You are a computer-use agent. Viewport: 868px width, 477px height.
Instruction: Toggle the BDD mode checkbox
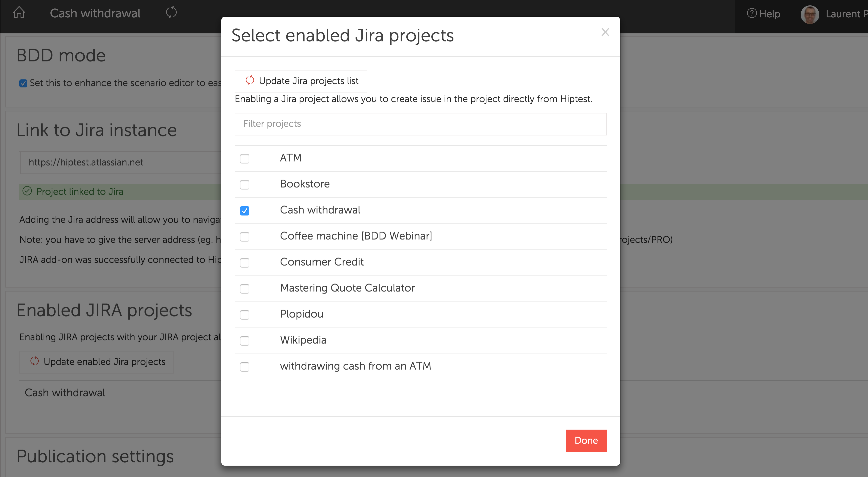click(x=23, y=83)
